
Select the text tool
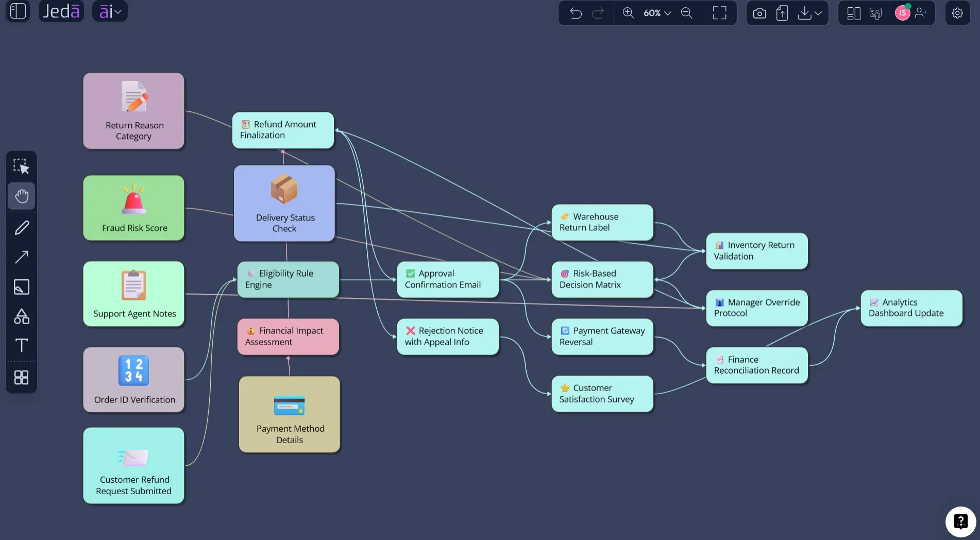21,345
